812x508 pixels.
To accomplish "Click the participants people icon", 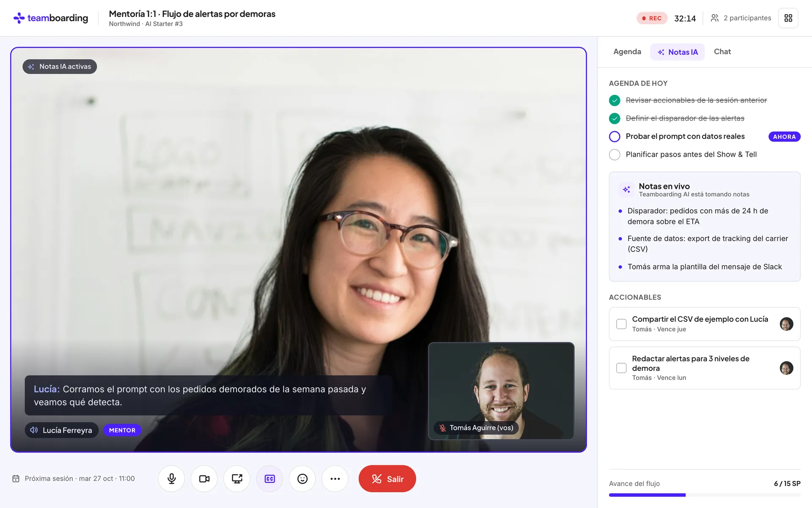I will click(715, 18).
